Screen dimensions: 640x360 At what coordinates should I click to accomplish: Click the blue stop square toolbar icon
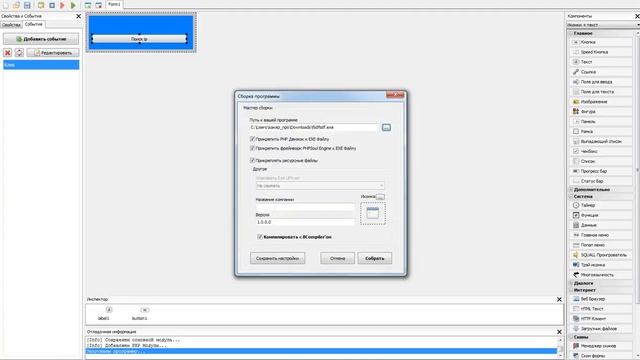pyautogui.click(x=52, y=5)
